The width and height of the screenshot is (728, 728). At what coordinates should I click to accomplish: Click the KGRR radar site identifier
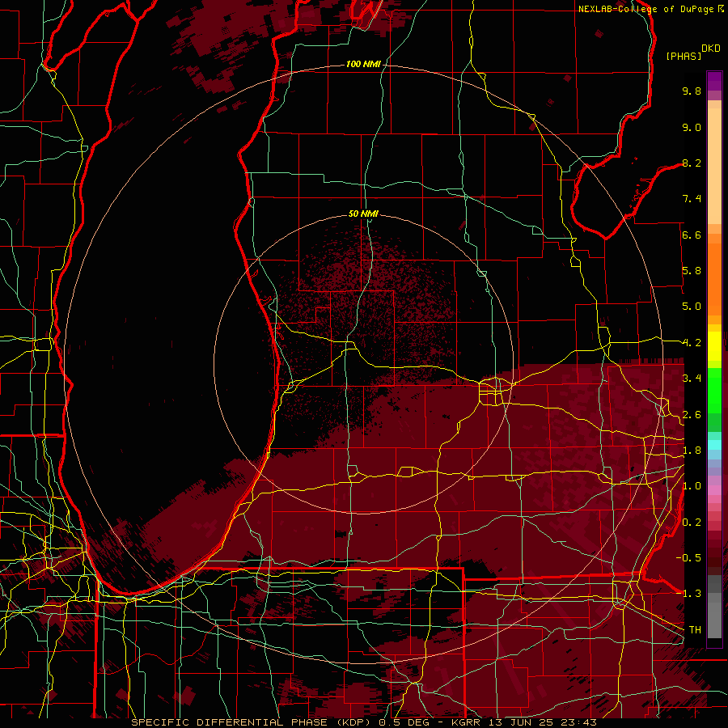[466, 722]
